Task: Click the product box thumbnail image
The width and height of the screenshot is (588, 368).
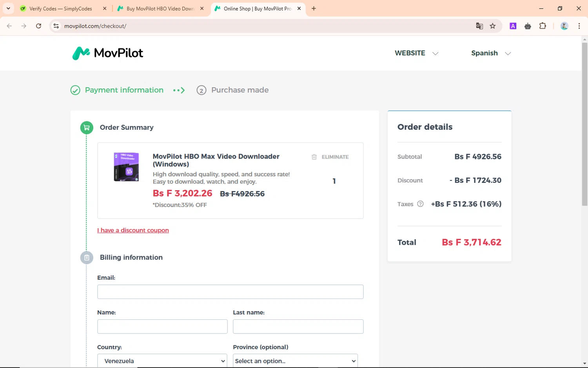Action: [x=126, y=167]
